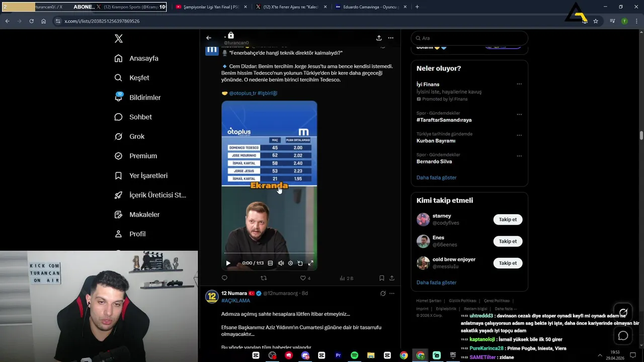
Task: Follow cold brew enjoyer with Takip et
Action: point(508,263)
